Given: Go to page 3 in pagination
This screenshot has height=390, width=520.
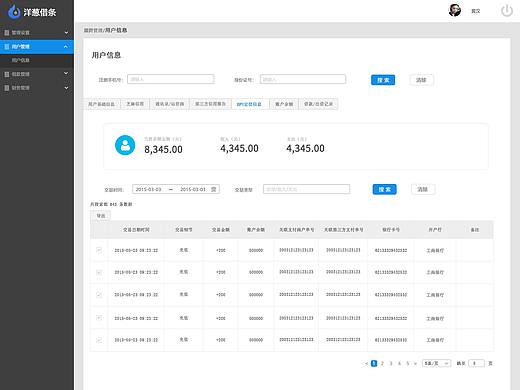Looking at the screenshot, I should [x=391, y=363].
